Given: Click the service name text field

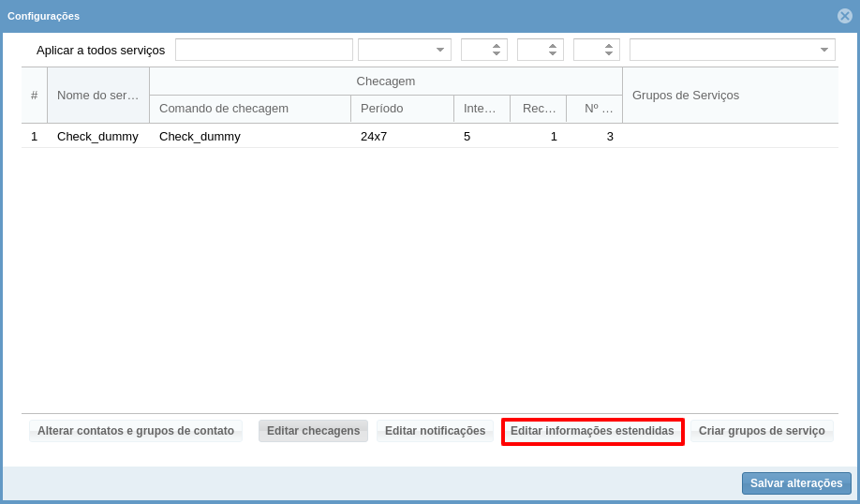Looking at the screenshot, I should (x=263, y=50).
